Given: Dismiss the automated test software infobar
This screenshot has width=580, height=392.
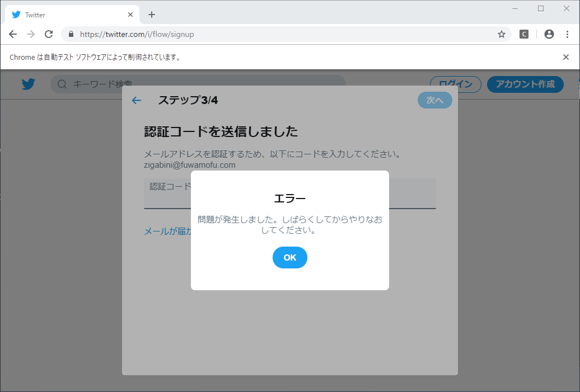Looking at the screenshot, I should coord(565,57).
